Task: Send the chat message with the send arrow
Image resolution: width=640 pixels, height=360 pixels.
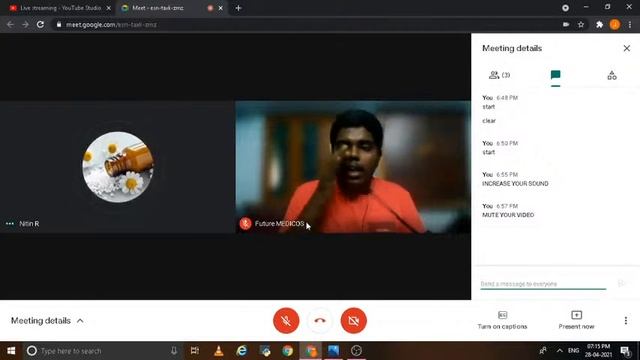Action: click(x=622, y=283)
